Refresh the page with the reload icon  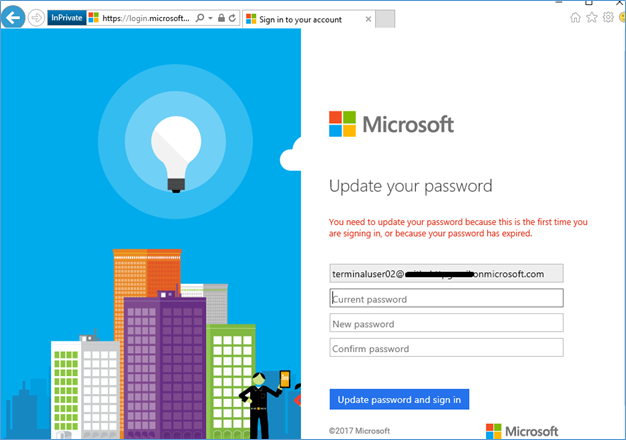click(232, 18)
